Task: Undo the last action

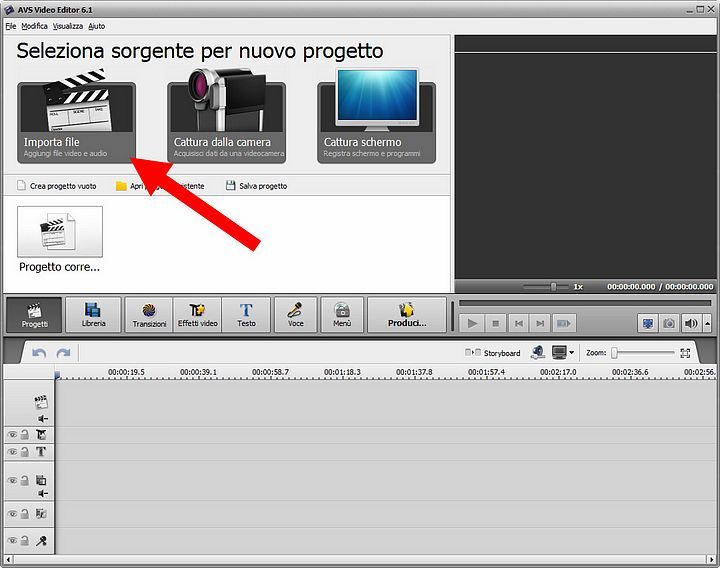Action: click(39, 353)
